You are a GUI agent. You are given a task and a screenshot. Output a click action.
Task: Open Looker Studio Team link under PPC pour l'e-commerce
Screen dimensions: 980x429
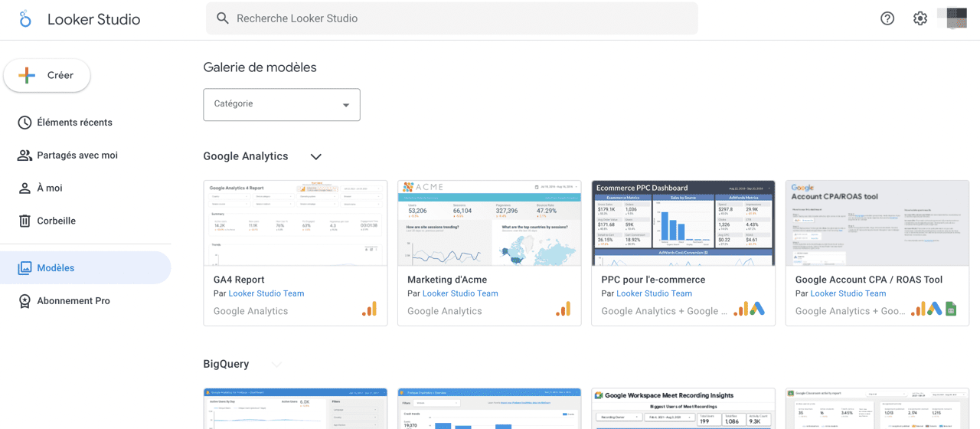click(x=654, y=293)
